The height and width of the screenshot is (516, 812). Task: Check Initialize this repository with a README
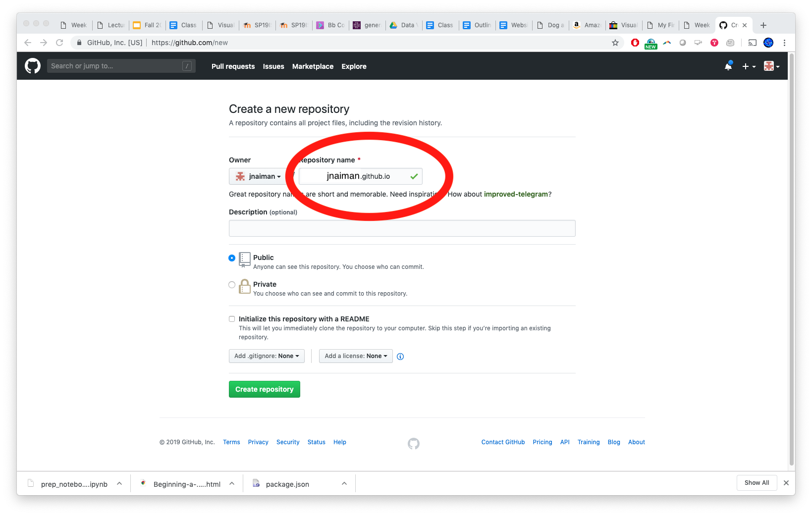(232, 319)
